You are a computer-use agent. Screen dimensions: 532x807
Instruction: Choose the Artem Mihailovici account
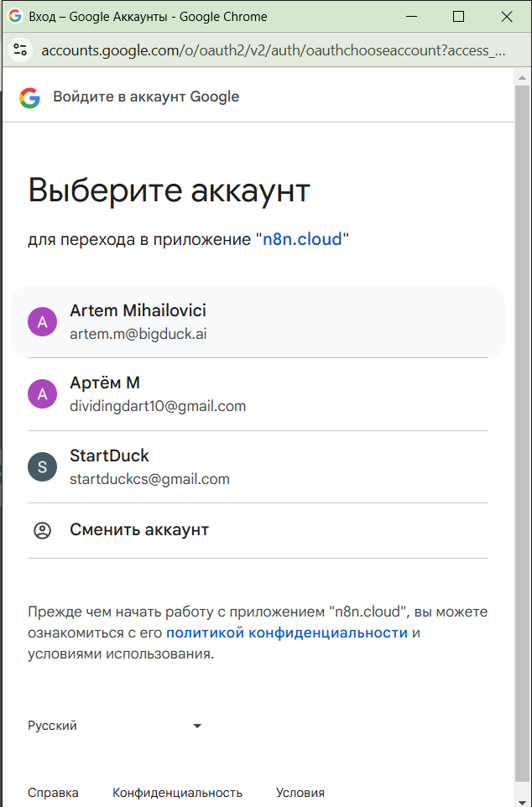(x=258, y=321)
